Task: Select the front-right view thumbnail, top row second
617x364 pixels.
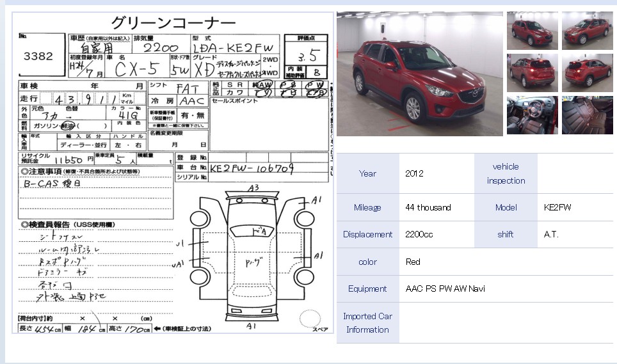Action: [587, 31]
